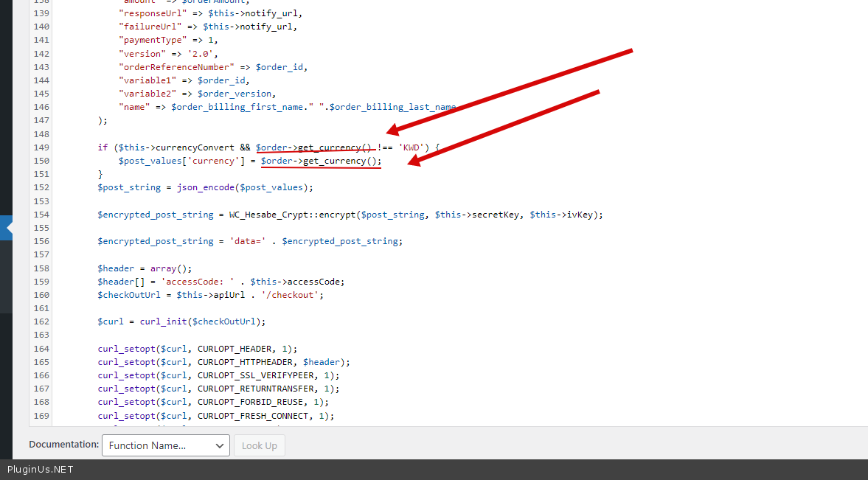Click the 'KWD' string on line 149

409,147
